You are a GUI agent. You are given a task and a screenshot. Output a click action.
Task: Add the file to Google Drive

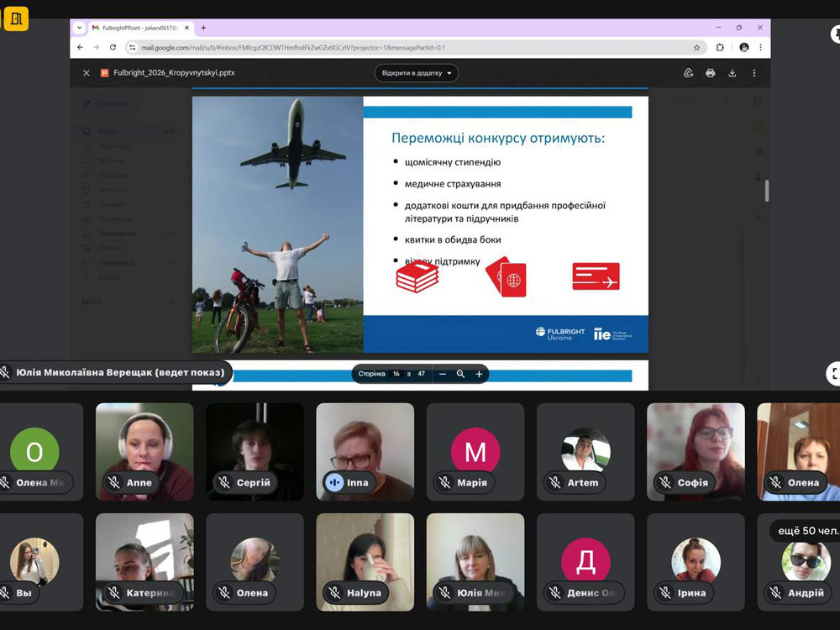point(688,73)
